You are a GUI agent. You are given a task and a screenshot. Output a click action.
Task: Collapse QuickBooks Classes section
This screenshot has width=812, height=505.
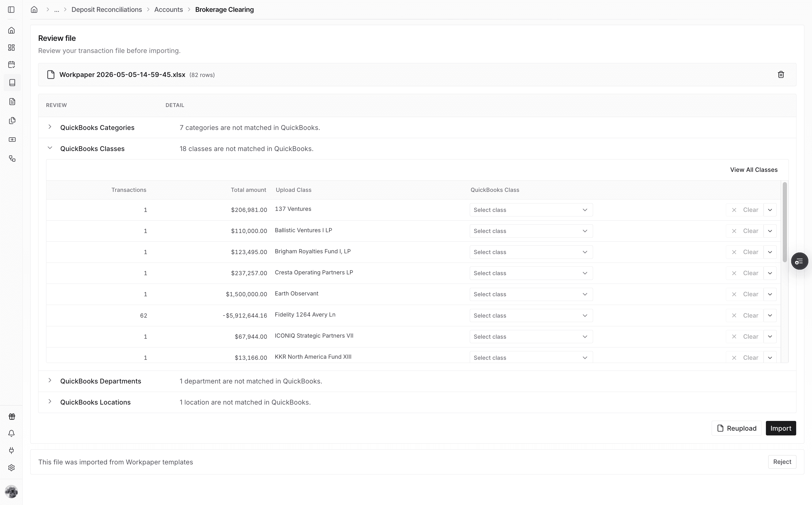click(x=50, y=148)
